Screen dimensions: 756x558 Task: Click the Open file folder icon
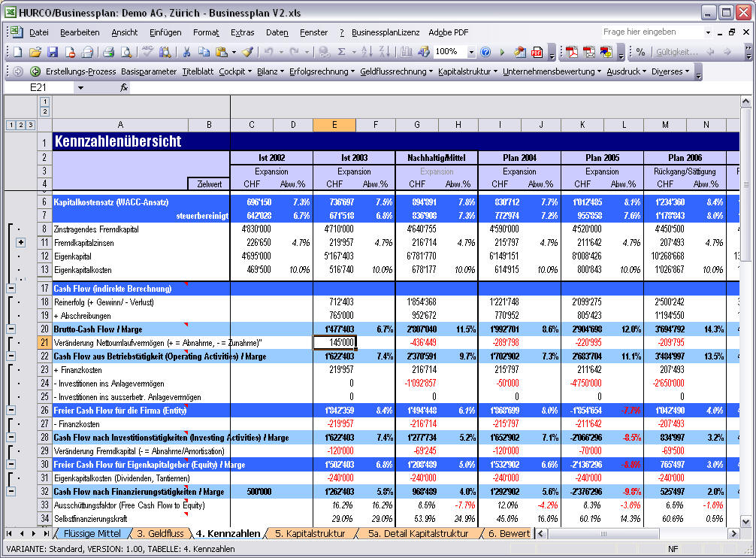point(35,52)
